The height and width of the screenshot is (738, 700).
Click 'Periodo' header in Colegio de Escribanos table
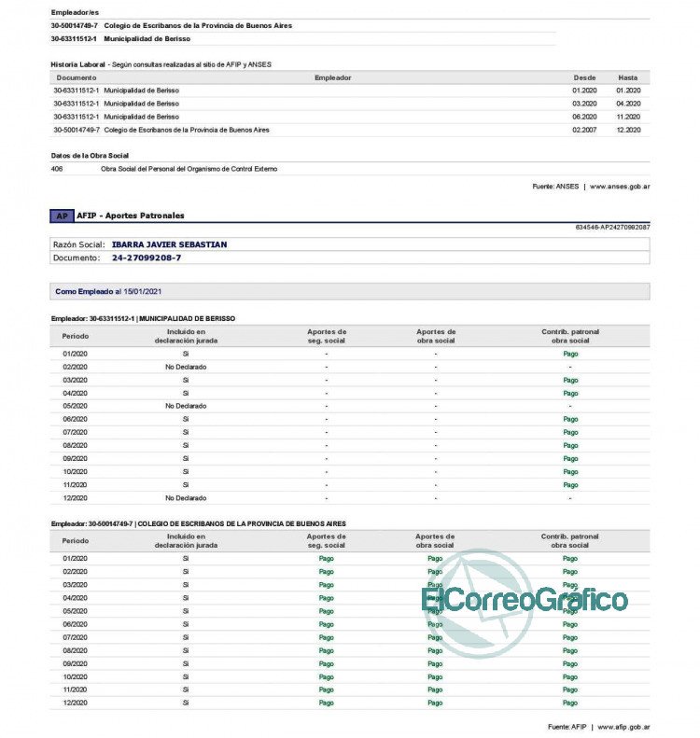tap(76, 541)
